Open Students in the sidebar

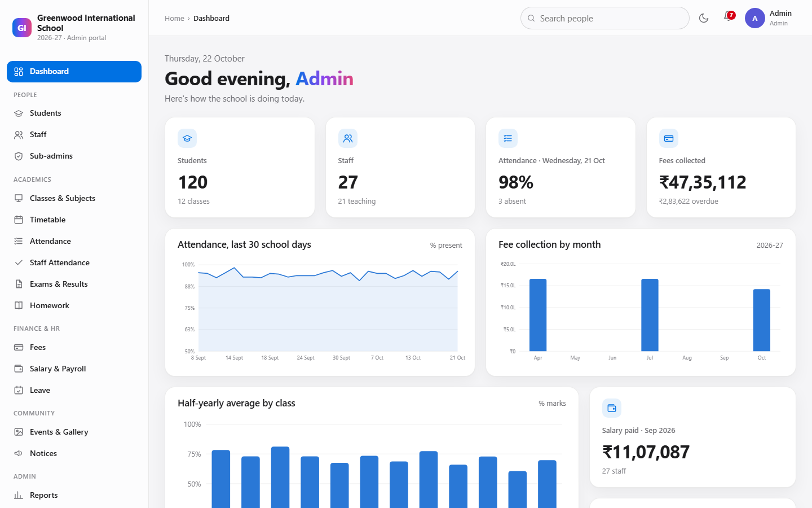click(74, 113)
